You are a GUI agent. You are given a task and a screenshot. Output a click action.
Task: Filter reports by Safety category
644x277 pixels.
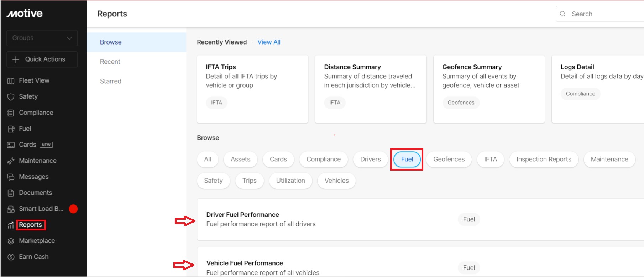[x=213, y=181]
